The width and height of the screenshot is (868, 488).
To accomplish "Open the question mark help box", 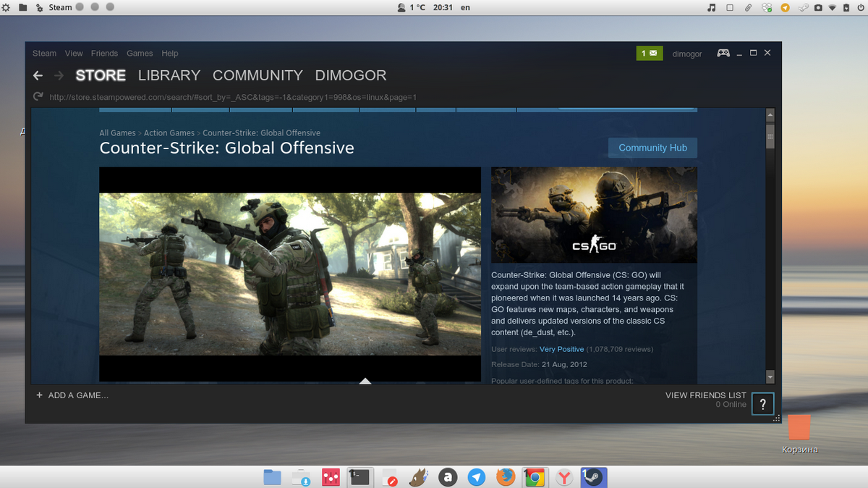I will tap(763, 404).
